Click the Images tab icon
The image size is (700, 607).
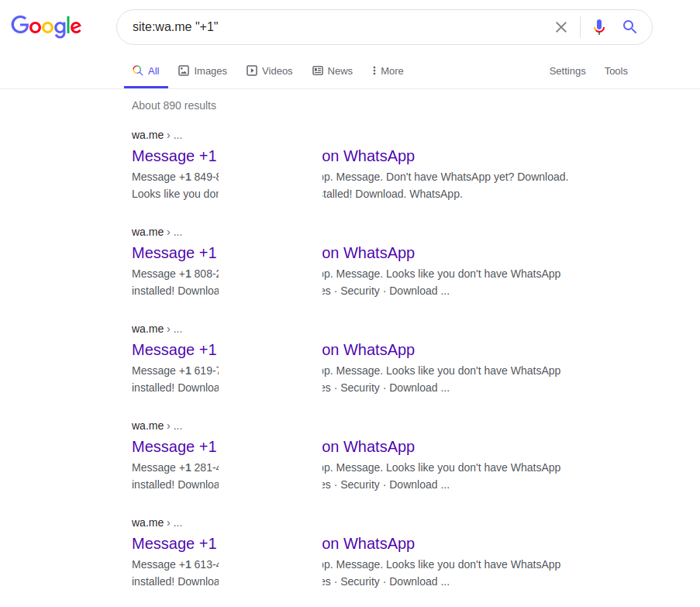(x=184, y=71)
